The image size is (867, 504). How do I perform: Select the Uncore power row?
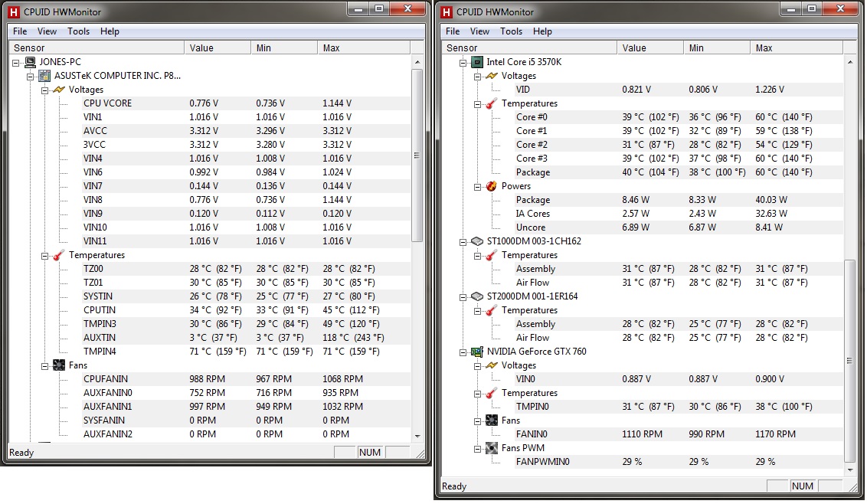click(679, 227)
